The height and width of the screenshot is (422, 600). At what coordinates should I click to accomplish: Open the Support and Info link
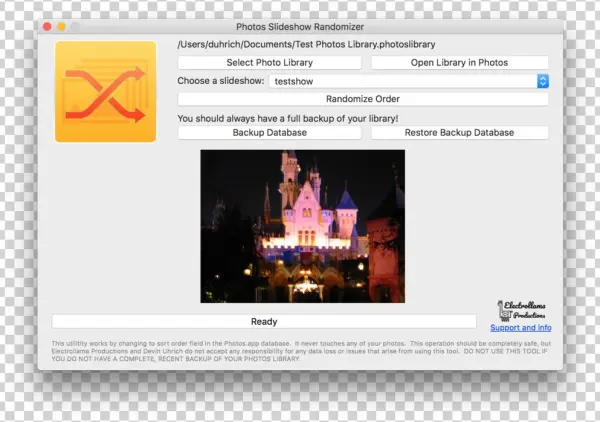521,327
